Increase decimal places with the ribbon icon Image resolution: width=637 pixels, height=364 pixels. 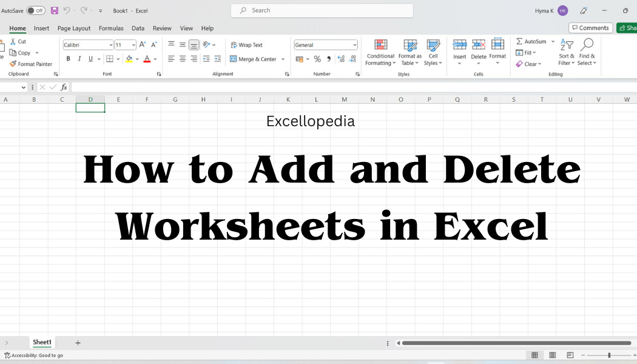(340, 59)
